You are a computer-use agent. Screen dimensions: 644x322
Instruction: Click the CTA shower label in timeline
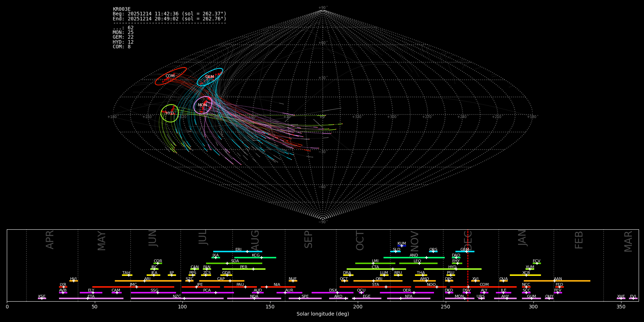[x=375, y=267]
